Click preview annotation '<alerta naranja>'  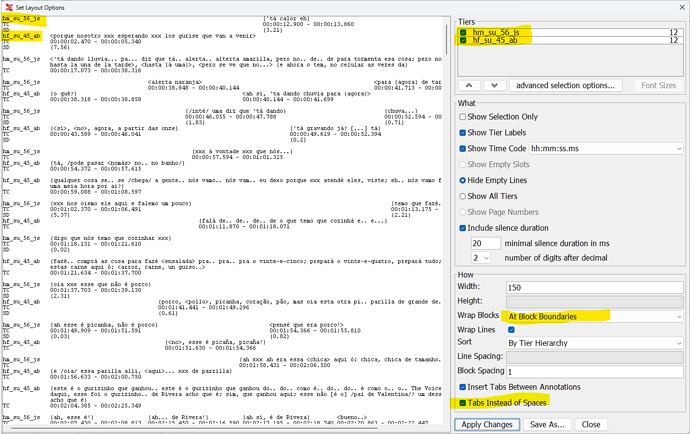pos(175,82)
